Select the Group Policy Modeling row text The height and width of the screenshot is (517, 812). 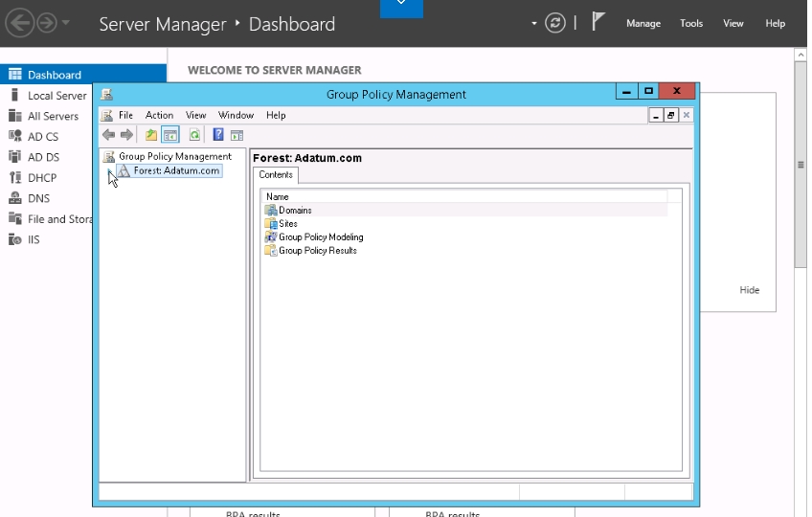[321, 237]
